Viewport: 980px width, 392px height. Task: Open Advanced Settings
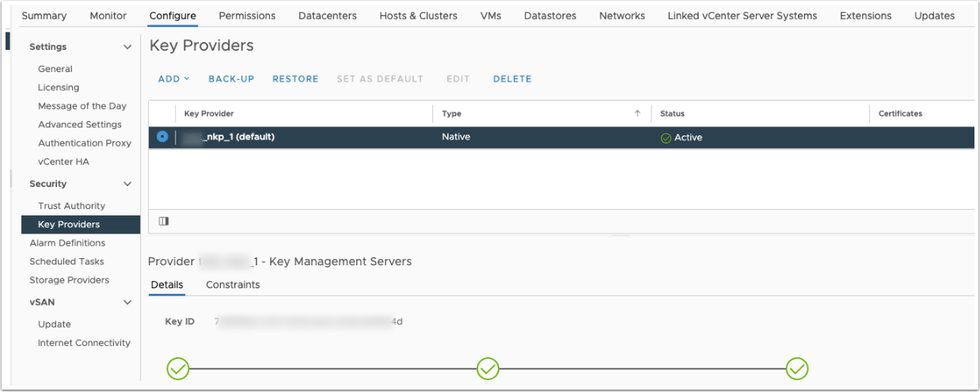pyautogui.click(x=80, y=124)
